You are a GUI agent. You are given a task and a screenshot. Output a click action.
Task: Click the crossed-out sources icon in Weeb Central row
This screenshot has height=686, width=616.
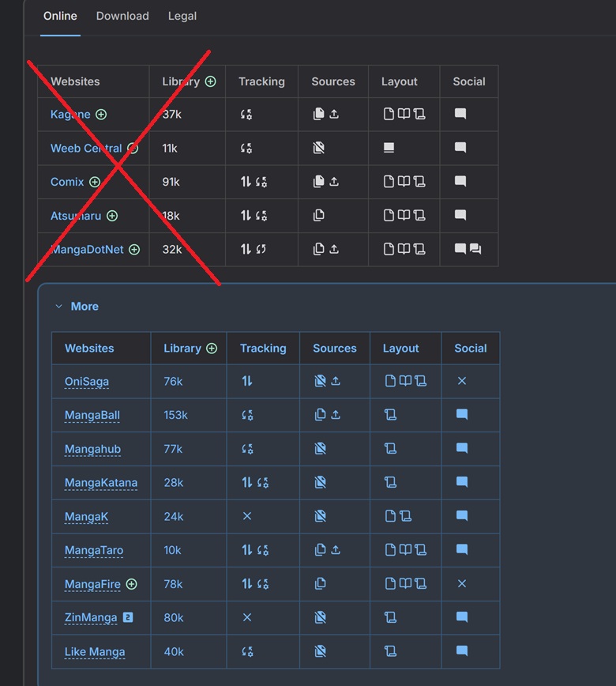pos(319,148)
